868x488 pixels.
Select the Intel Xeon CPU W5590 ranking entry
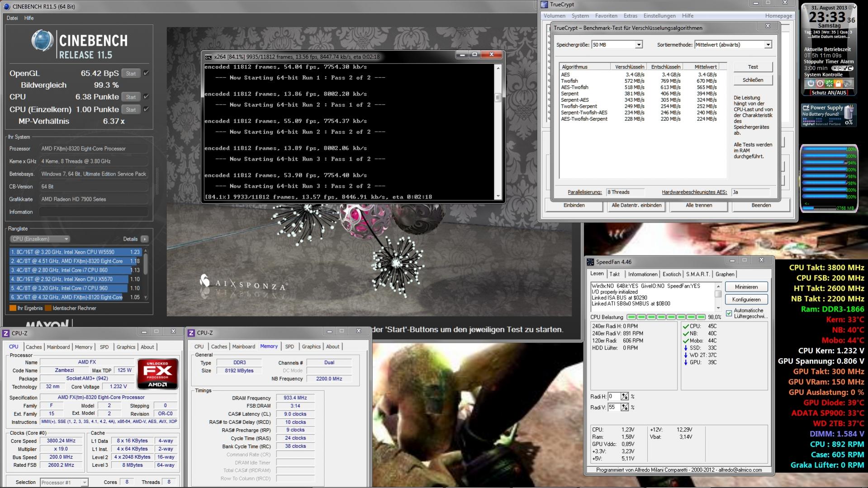pyautogui.click(x=76, y=252)
